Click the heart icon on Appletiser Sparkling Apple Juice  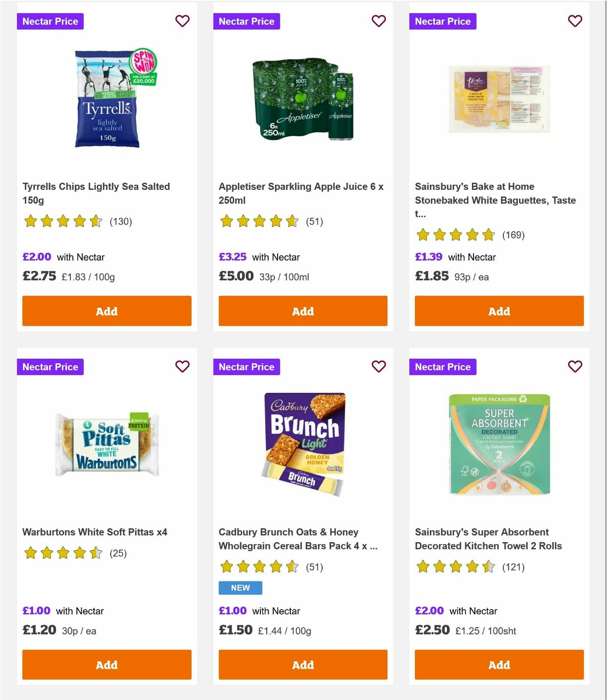[x=378, y=21]
